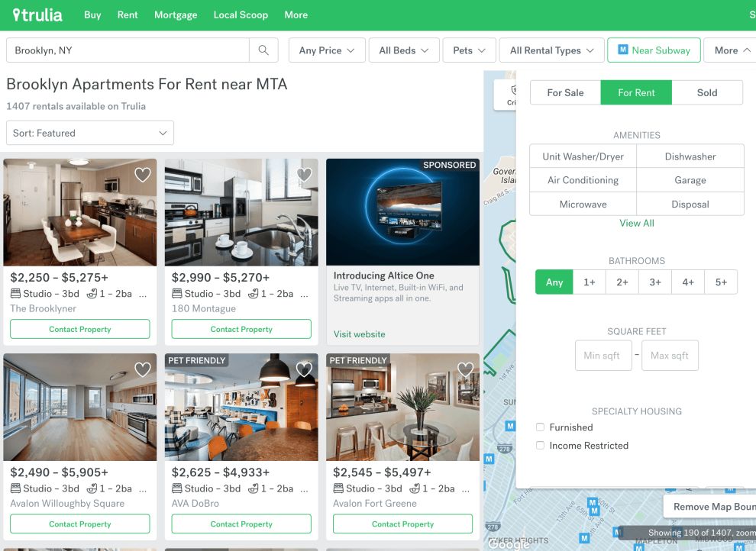Open the Mortgage menu
Viewport: 756px width, 551px height.
[176, 15]
